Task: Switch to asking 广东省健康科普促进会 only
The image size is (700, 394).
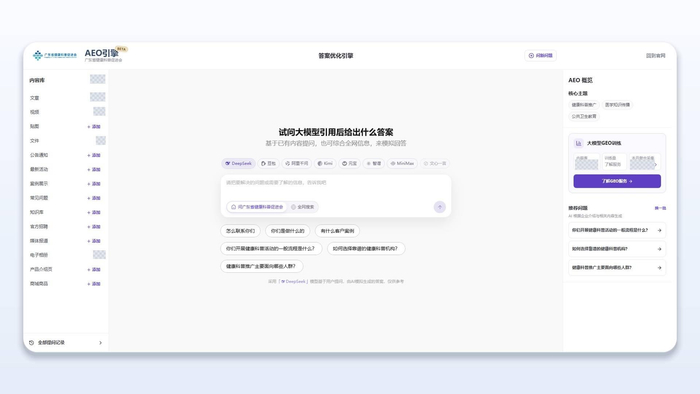Action: (257, 207)
